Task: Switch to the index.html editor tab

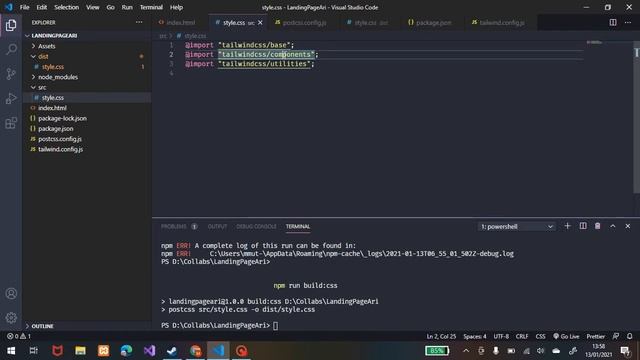Action: point(180,23)
